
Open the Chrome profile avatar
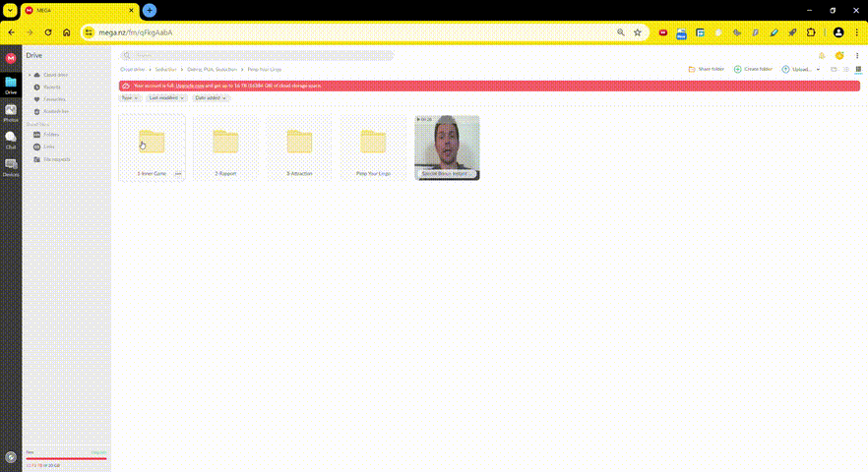click(838, 32)
